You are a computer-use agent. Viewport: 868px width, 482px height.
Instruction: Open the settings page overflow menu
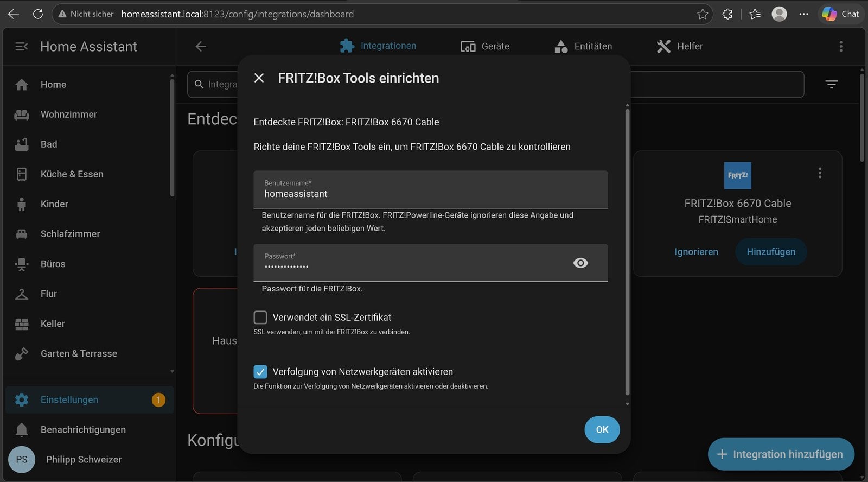point(841,47)
